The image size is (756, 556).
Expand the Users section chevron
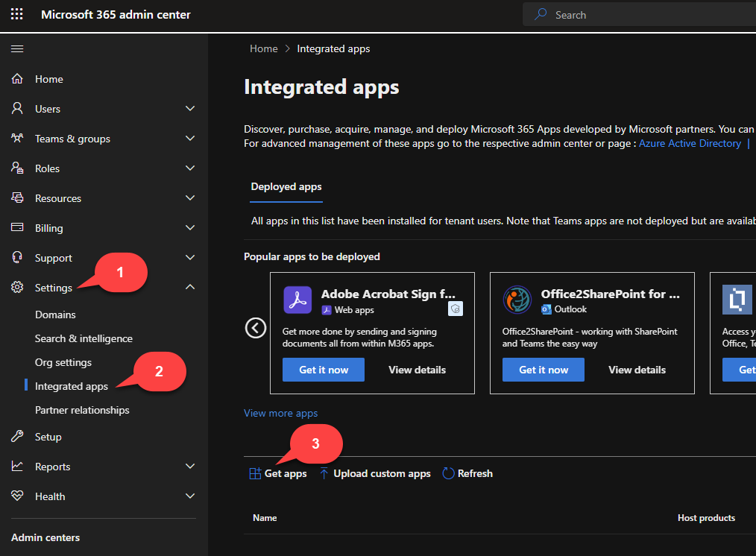(x=190, y=109)
